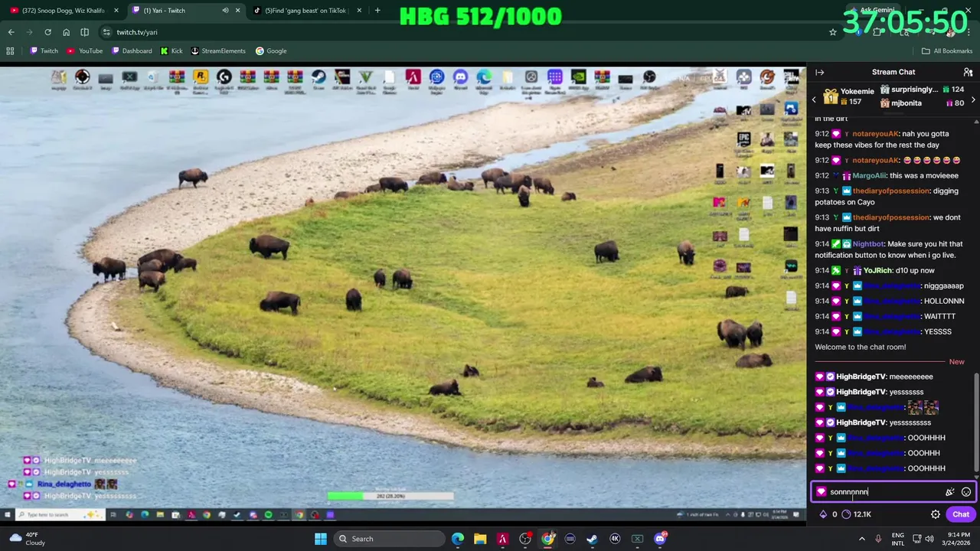Open Steam from the Windows taskbar

(x=592, y=539)
